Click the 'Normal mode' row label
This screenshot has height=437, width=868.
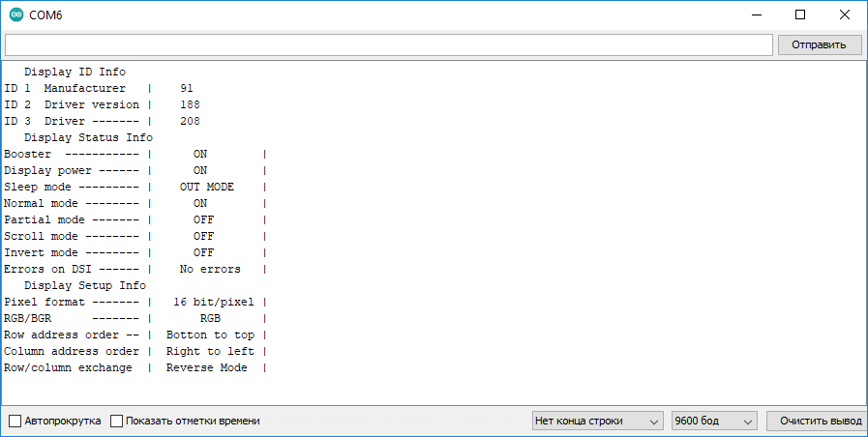pos(41,204)
